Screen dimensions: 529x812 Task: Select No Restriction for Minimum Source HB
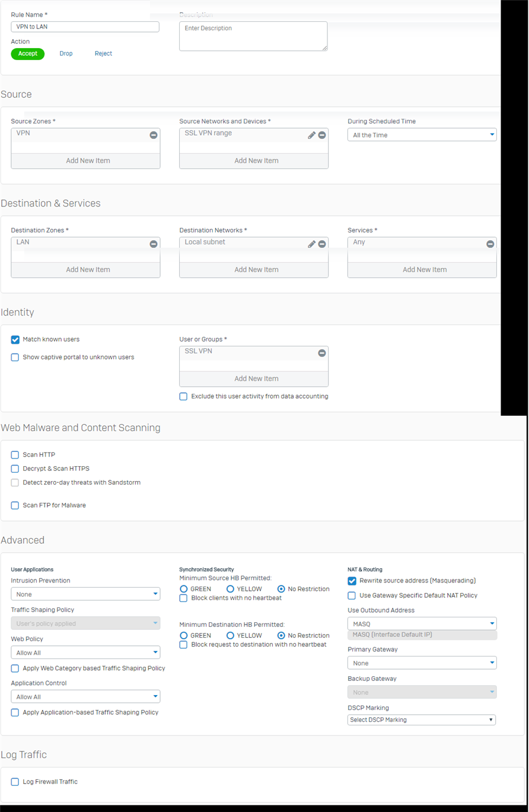pos(281,589)
